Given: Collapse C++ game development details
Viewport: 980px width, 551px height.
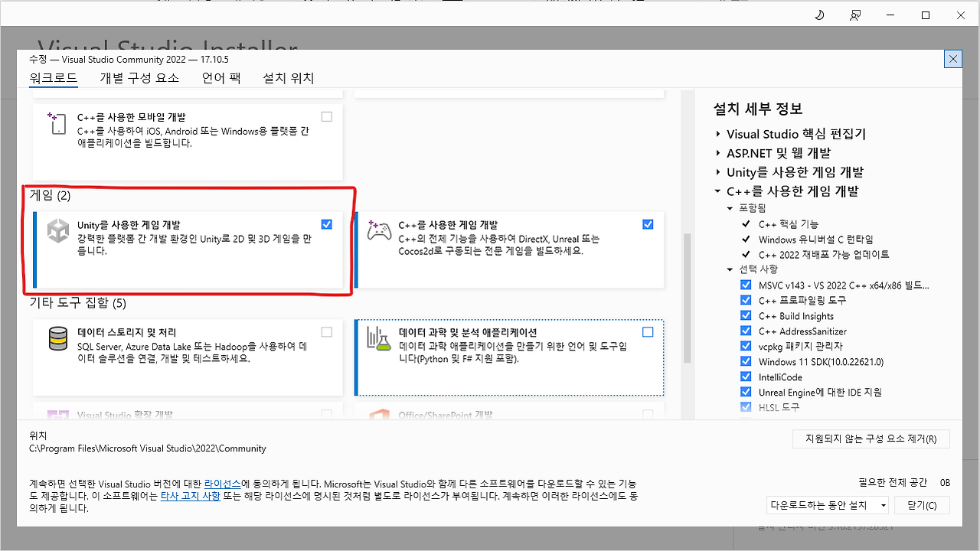Looking at the screenshot, I should 718,191.
